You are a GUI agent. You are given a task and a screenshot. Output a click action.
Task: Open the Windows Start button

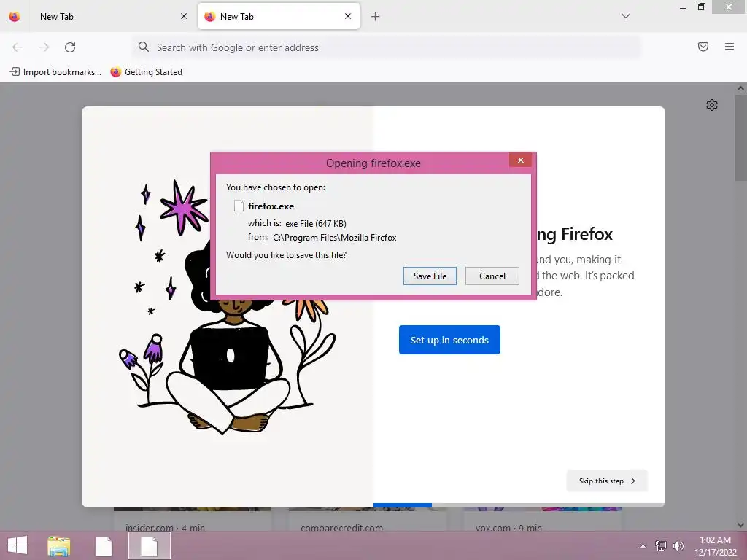(x=18, y=545)
